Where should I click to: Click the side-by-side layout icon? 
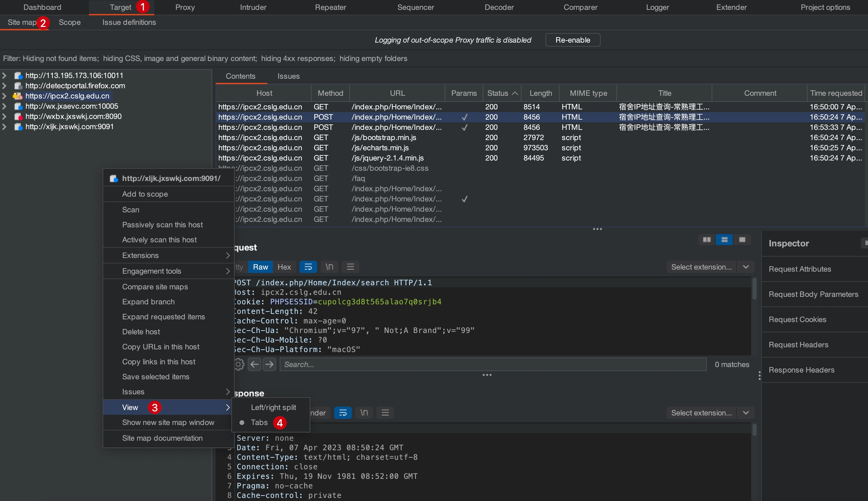coord(707,240)
